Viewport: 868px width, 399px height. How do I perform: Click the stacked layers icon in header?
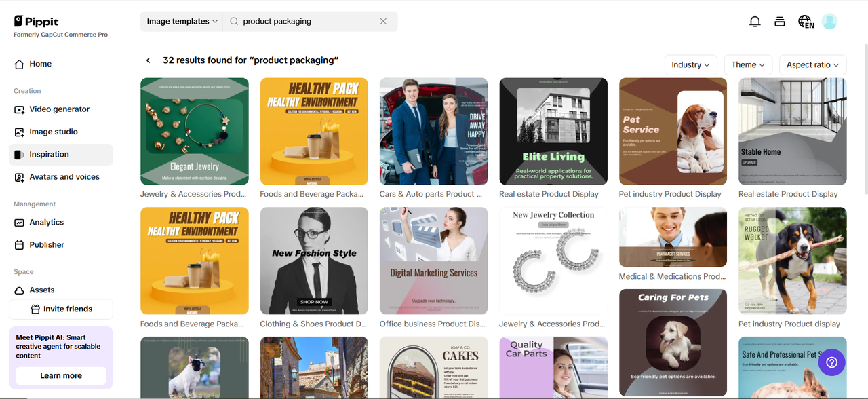pyautogui.click(x=780, y=22)
